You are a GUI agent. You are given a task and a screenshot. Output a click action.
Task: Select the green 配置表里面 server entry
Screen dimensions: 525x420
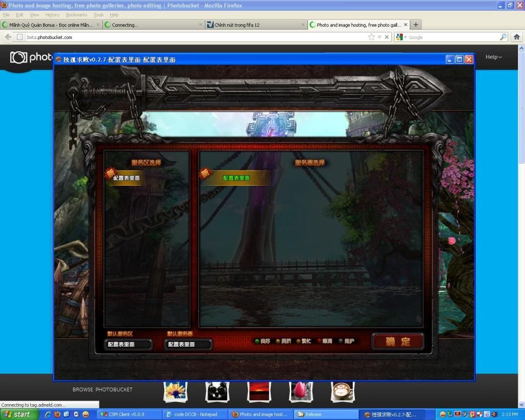(x=236, y=178)
